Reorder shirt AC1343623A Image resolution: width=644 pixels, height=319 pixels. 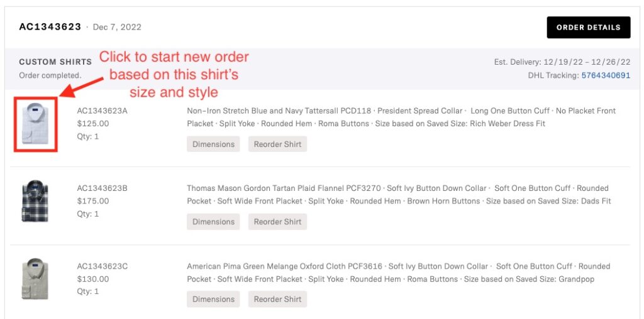click(277, 144)
